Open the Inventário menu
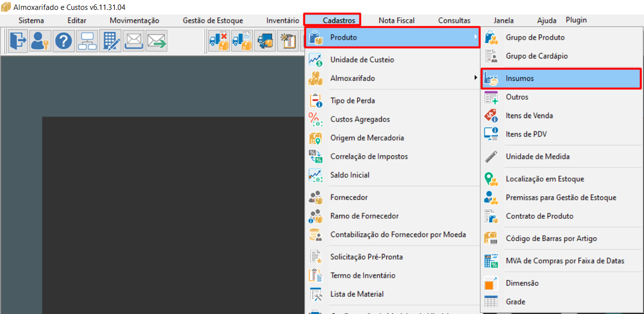This screenshot has width=644, height=314. coord(283,20)
